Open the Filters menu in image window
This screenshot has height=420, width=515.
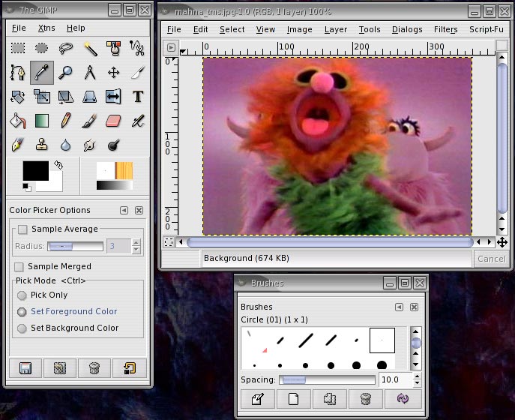coord(446,29)
